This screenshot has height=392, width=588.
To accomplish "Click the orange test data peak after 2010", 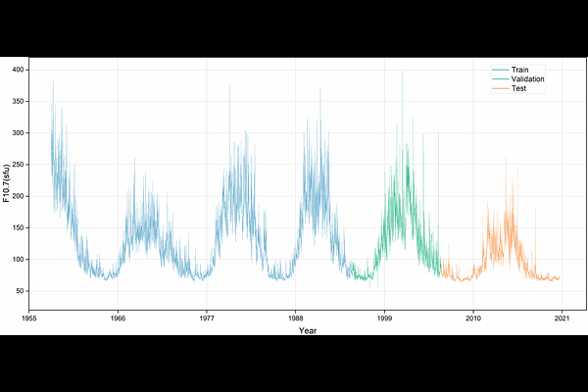I will [506, 159].
